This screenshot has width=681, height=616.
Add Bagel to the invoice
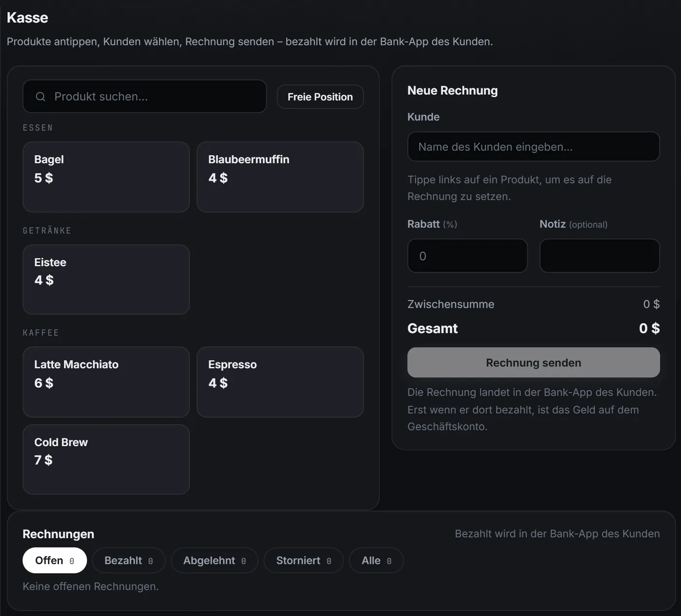coord(106,177)
